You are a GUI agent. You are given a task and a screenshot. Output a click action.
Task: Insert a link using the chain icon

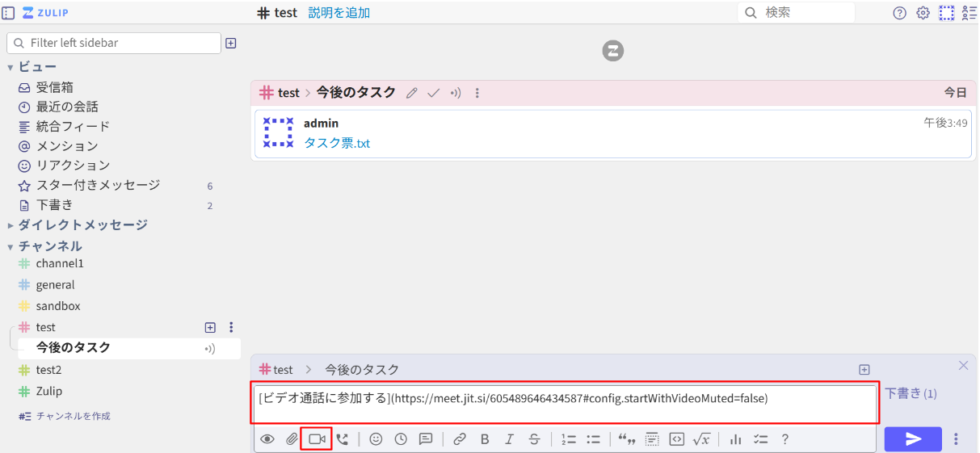460,439
